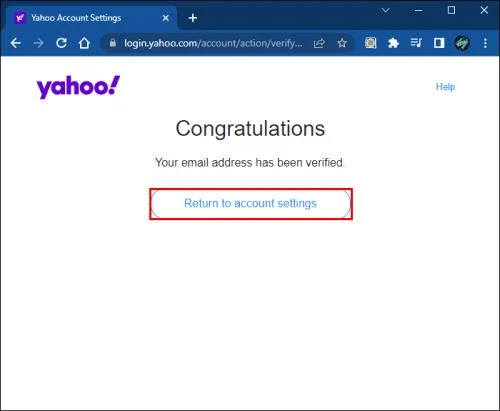Go back to the previous page
This screenshot has height=411, width=500.
point(15,43)
